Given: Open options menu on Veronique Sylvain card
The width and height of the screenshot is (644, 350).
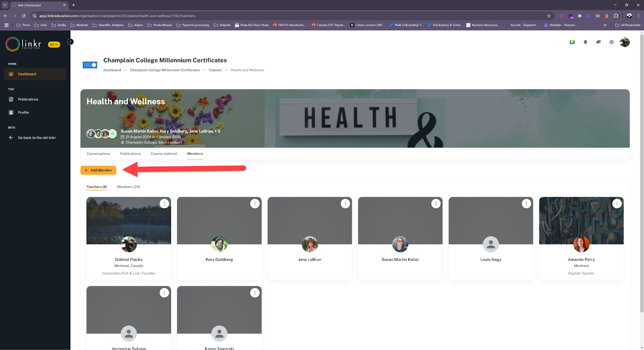Looking at the screenshot, I should [x=164, y=293].
